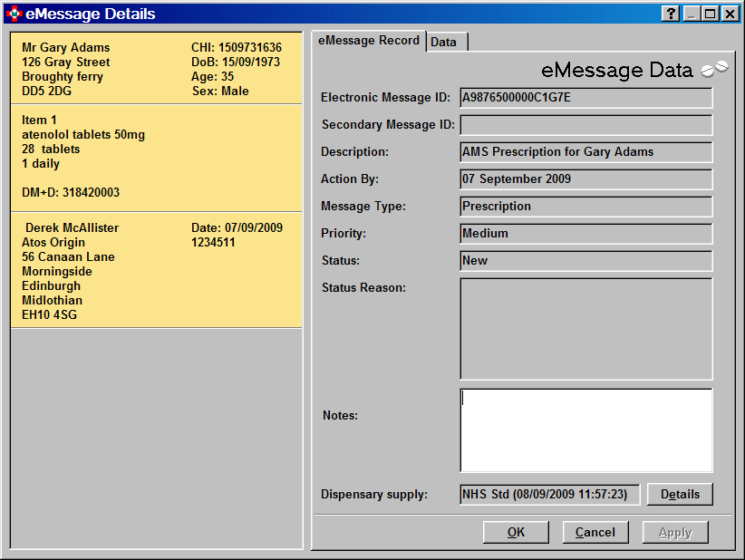Image resolution: width=745 pixels, height=560 pixels.
Task: Click the Cancel button
Action: [595, 533]
